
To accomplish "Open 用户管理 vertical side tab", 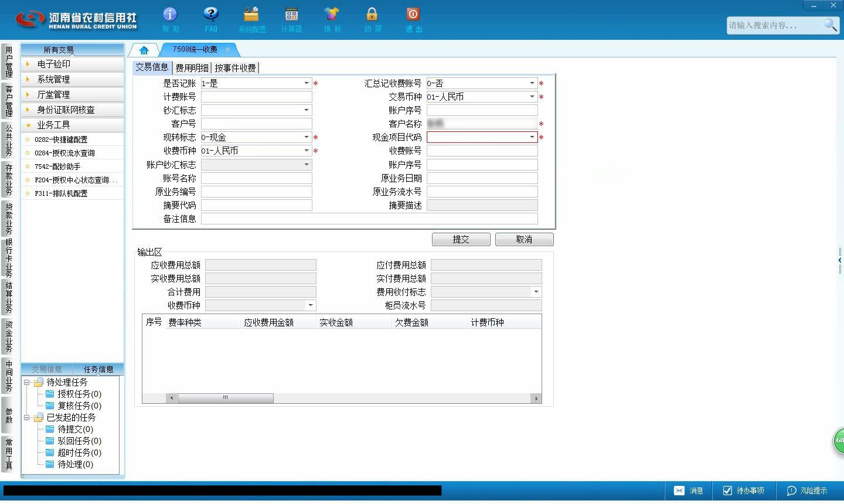I will 8,62.
